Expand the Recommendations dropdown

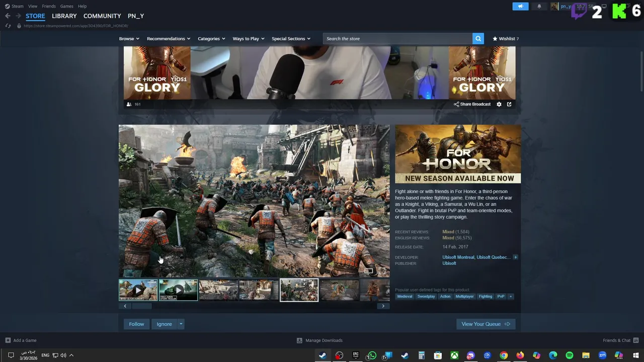point(169,39)
